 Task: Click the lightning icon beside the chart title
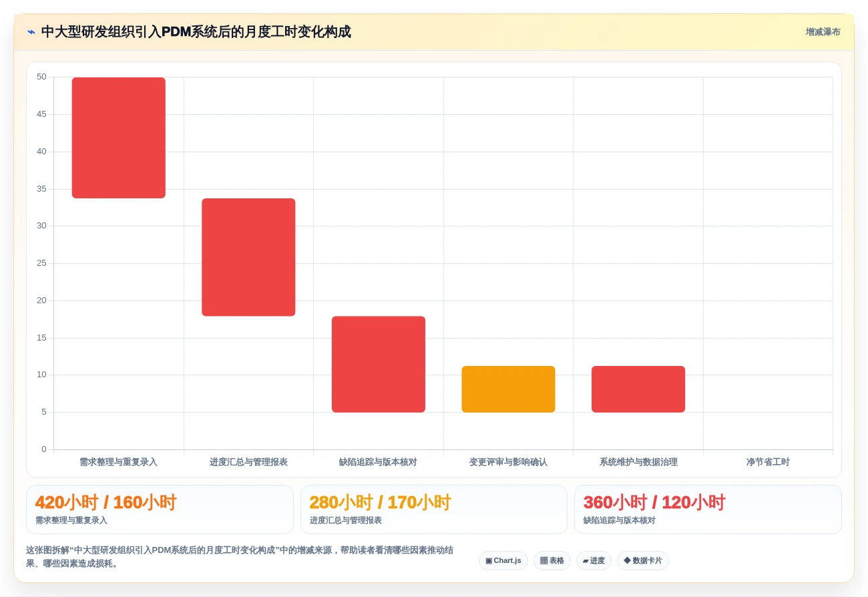tap(31, 32)
